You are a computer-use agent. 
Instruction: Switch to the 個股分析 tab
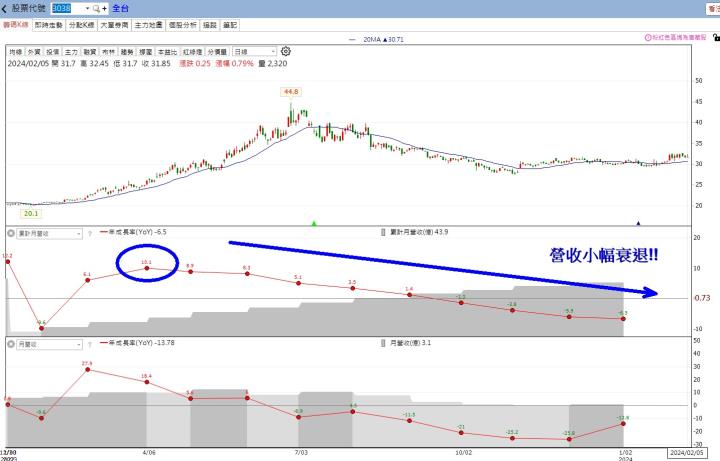click(x=183, y=23)
